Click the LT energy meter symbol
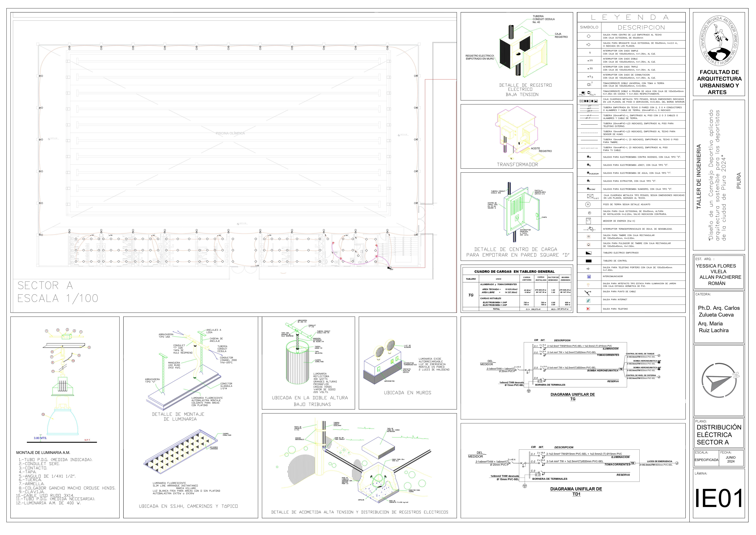This screenshot has width=756, height=535. coord(588,221)
